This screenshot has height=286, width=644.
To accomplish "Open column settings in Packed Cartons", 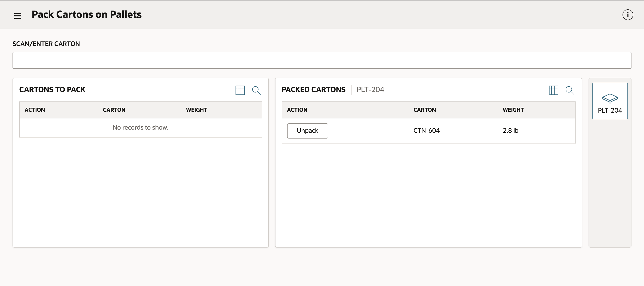I will [553, 90].
